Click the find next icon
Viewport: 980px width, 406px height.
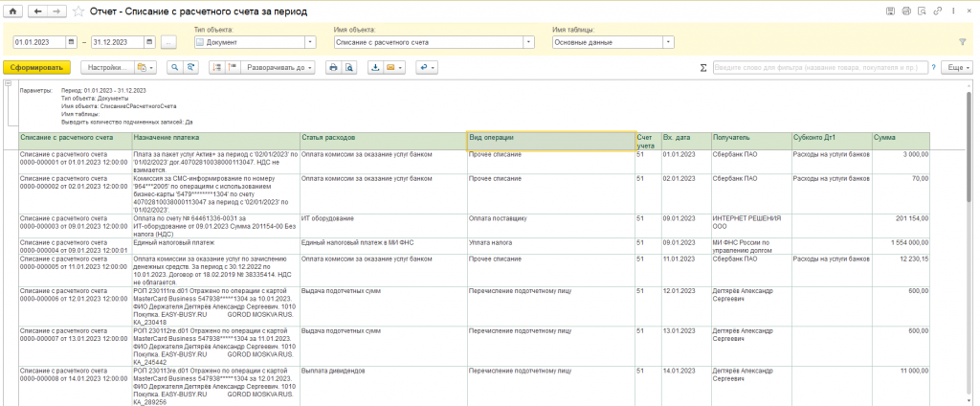click(x=189, y=68)
